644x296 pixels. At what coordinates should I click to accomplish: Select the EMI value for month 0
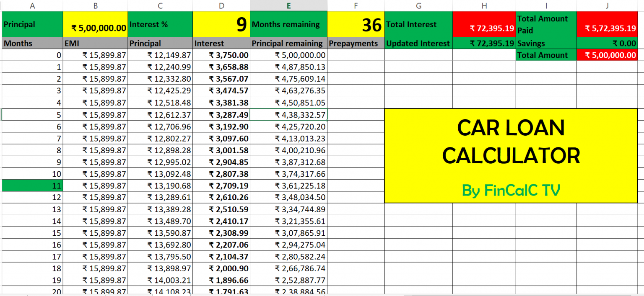coord(95,55)
